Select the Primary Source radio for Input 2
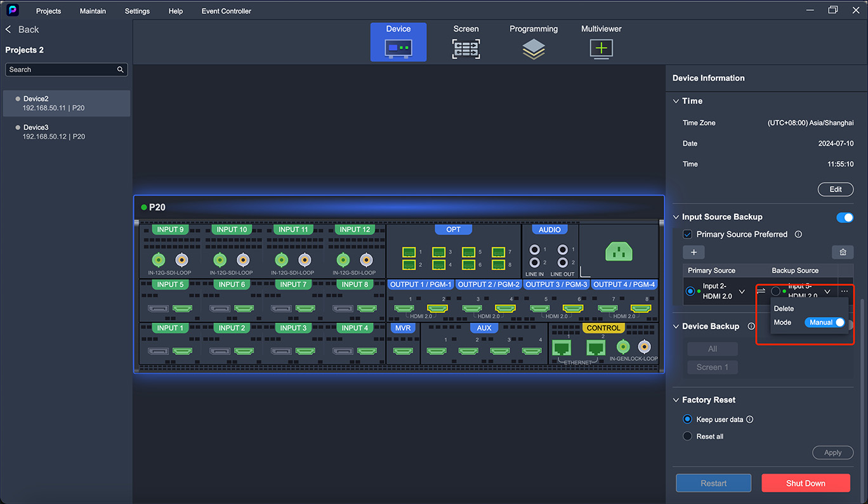The image size is (868, 504). click(690, 292)
